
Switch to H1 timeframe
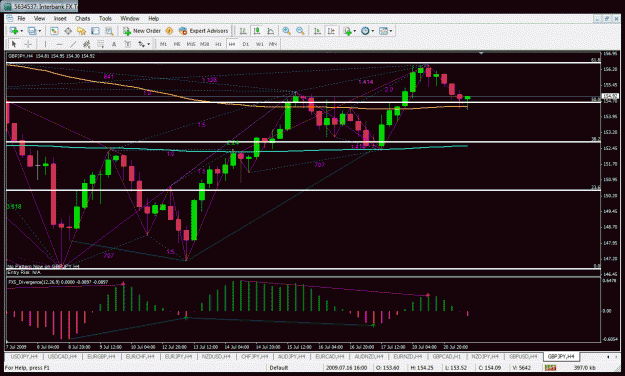[218, 44]
